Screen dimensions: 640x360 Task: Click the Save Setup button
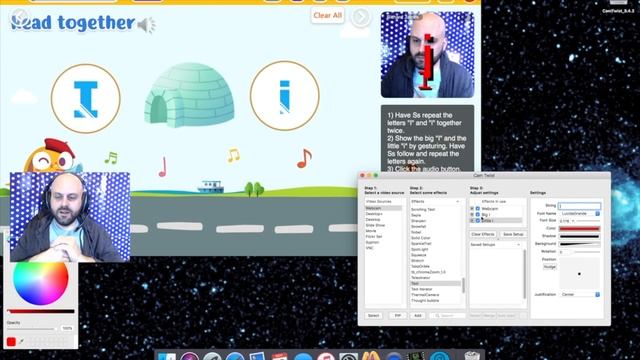513,234
